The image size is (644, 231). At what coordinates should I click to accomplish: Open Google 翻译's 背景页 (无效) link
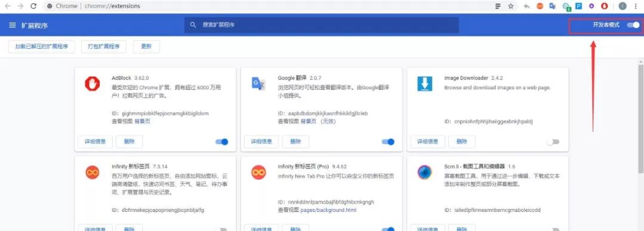tap(318, 121)
